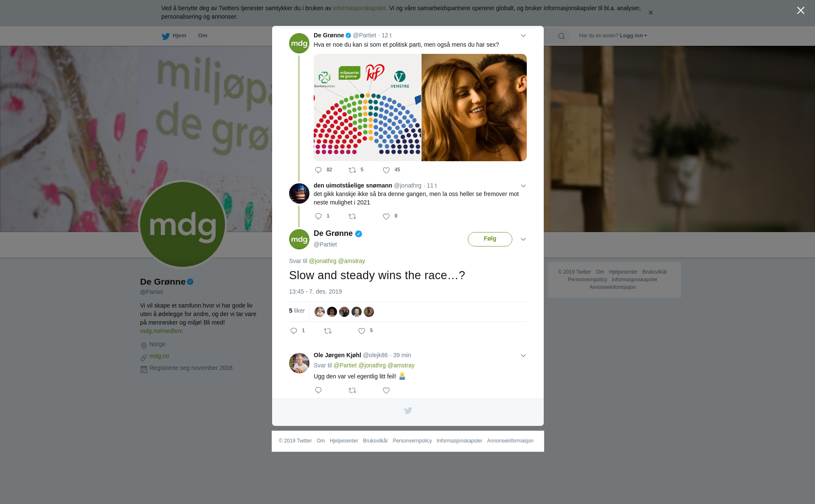Reply to De Grønne's tweet with 82 replies
This screenshot has width=815, height=504.
[319, 170]
